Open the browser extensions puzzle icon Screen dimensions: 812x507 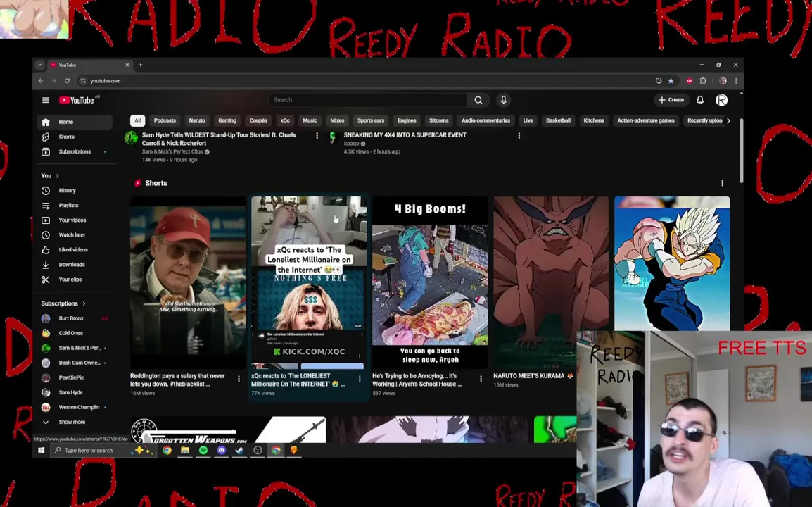[703, 81]
